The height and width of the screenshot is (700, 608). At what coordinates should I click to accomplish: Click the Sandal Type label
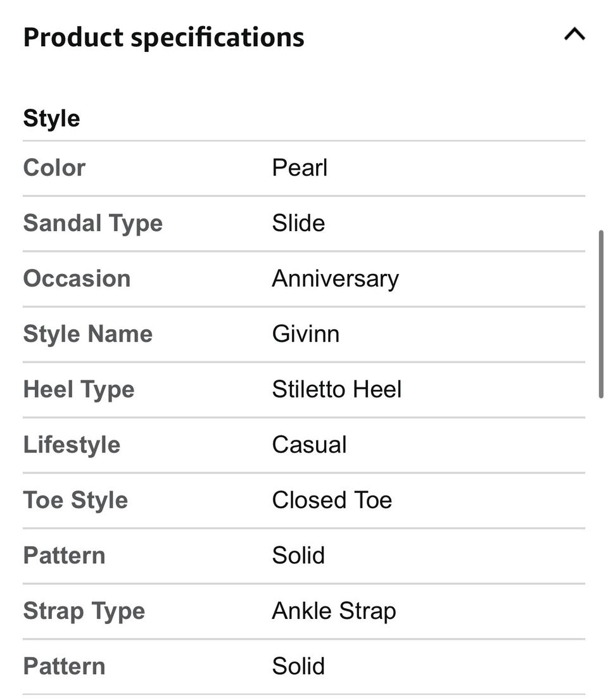coord(93,223)
